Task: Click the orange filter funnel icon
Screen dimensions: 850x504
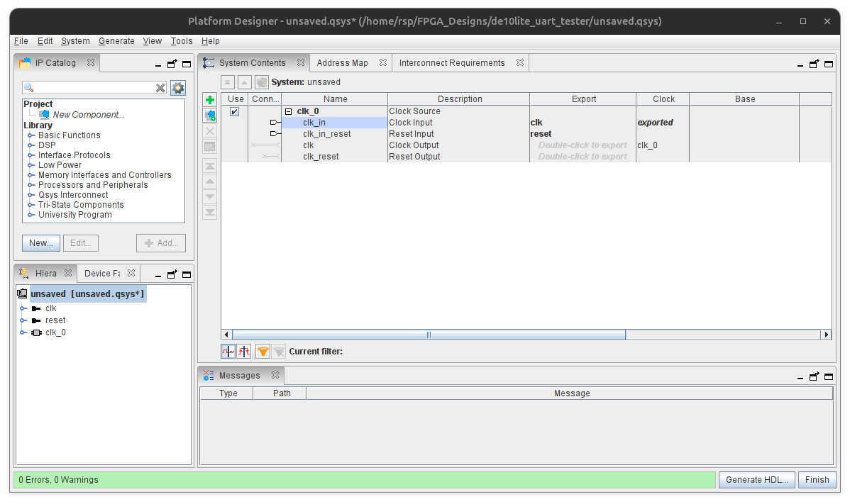Action: (263, 352)
